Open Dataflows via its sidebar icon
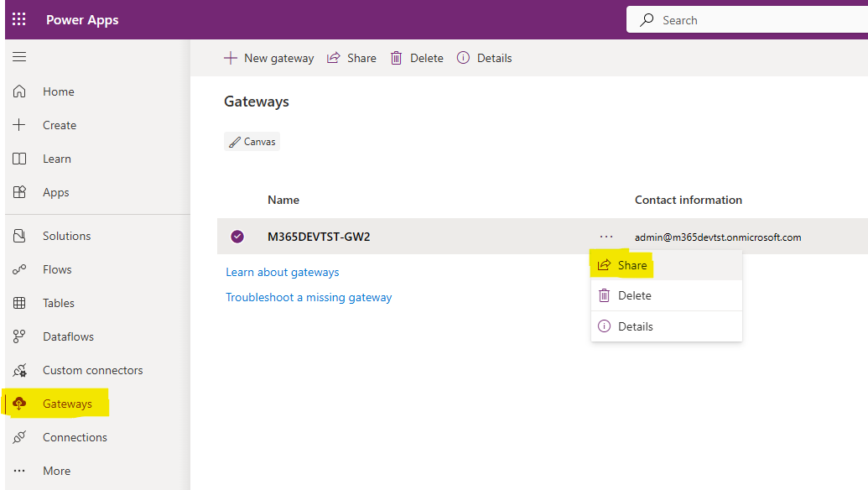Viewport: 868px width, 490px height. coord(19,336)
